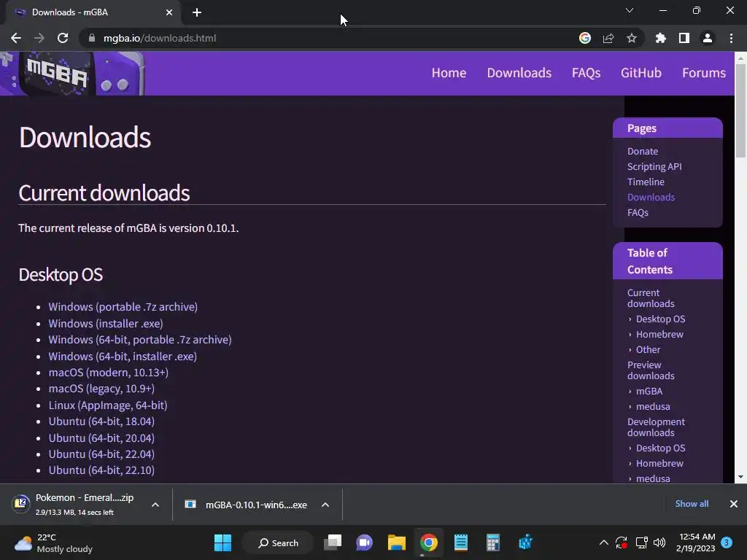The image size is (747, 560).
Task: Download Linux AppImage 64-bit
Action: point(108,405)
